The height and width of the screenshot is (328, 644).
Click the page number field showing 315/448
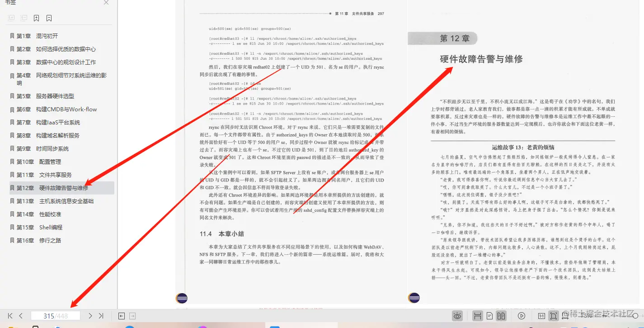[x=55, y=315]
